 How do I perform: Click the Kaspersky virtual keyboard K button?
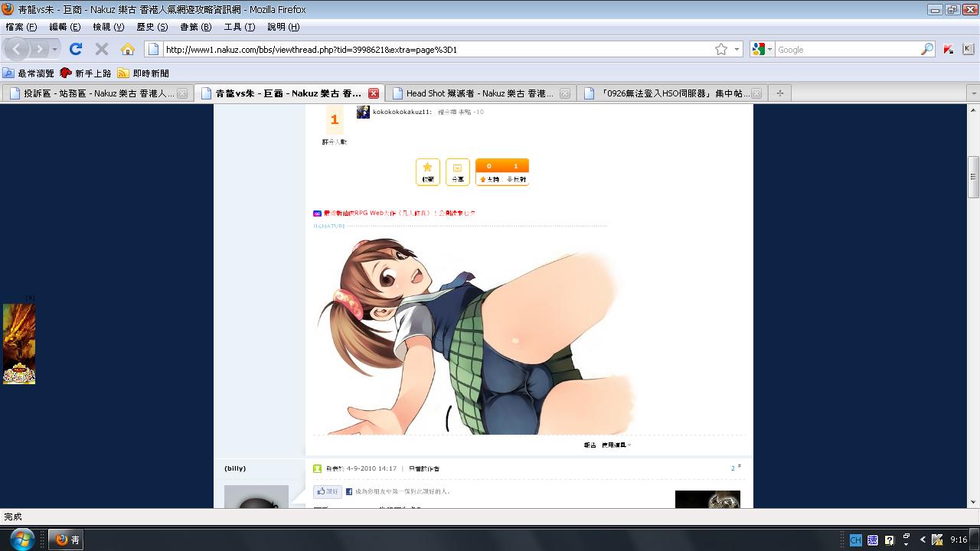[968, 49]
